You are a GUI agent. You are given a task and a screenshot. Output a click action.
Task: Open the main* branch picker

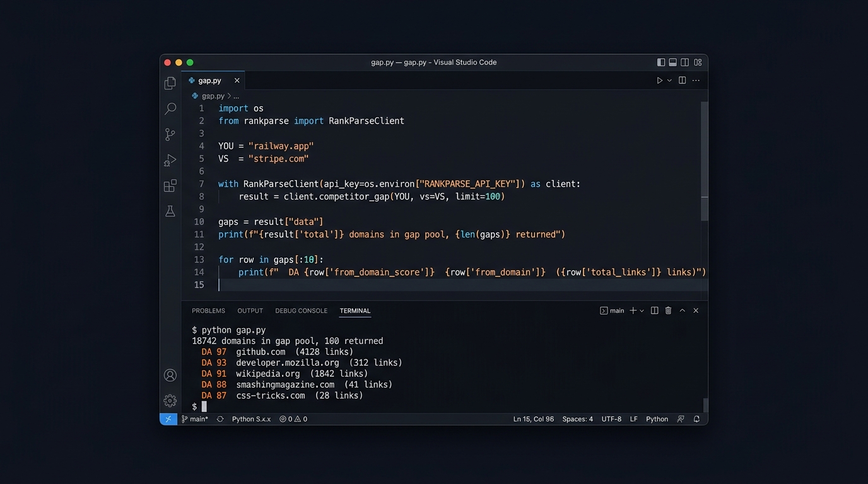(x=195, y=419)
